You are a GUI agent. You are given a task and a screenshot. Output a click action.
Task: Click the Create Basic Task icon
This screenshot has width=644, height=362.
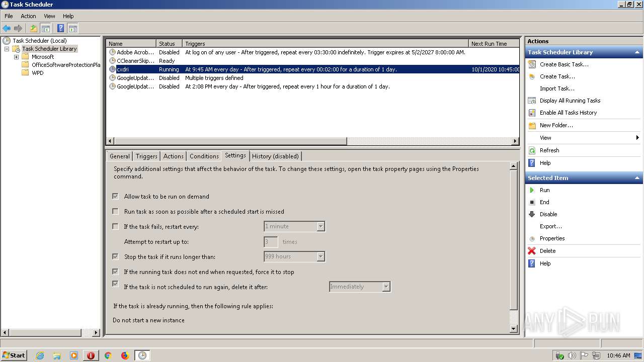[532, 64]
